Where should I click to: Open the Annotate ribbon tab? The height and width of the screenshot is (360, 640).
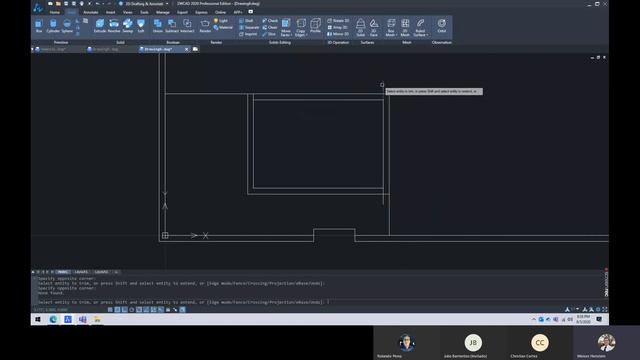click(x=91, y=12)
